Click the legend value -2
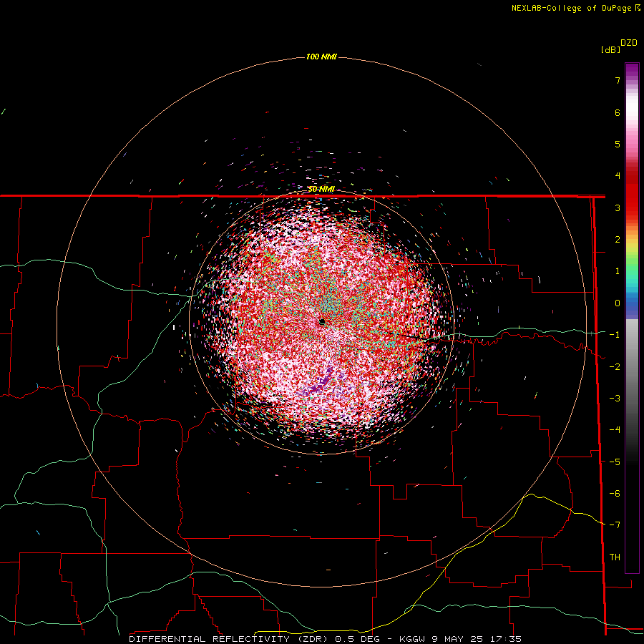Screen dimensions: 644x644 coord(615,367)
